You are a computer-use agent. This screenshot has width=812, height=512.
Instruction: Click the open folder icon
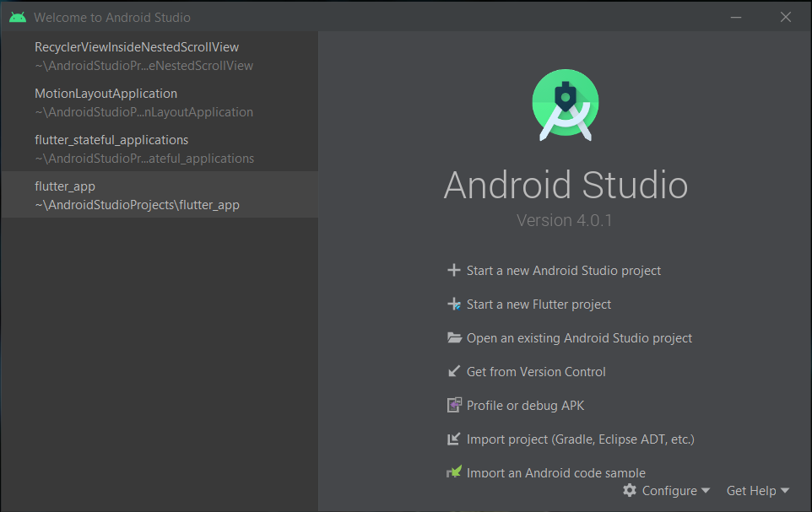coord(454,337)
